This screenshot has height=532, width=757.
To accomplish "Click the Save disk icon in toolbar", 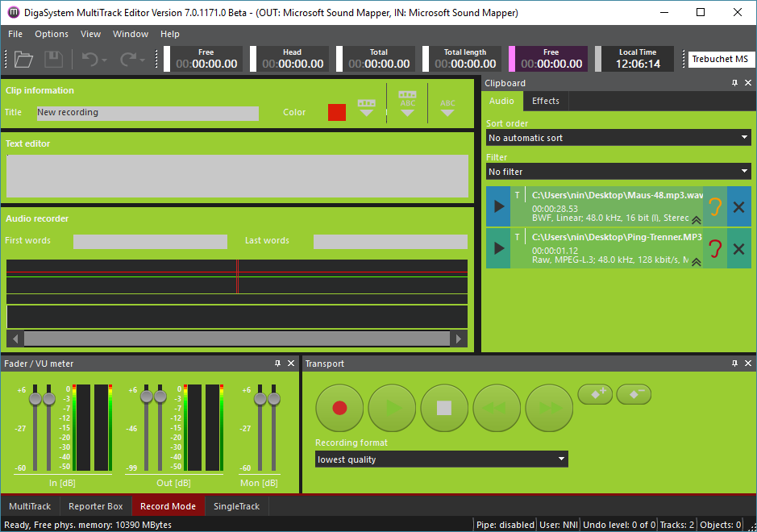I will coord(53,59).
